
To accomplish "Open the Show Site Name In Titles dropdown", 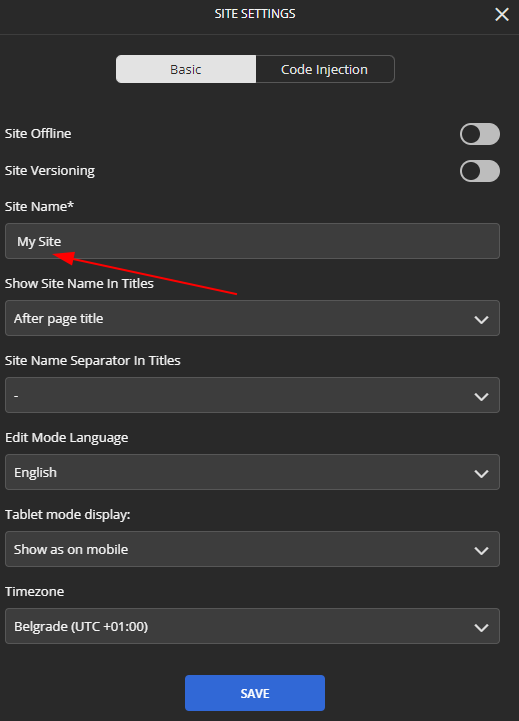I will (x=252, y=318).
